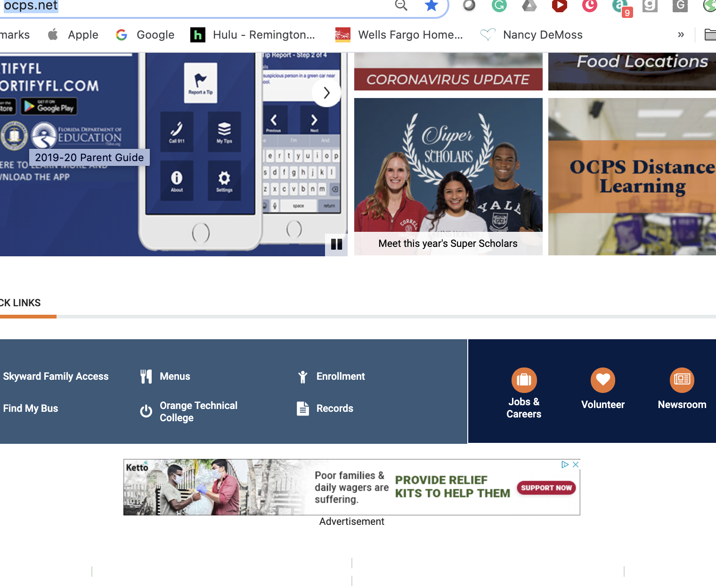Click the blue bookmark star icon
Image resolution: width=716 pixels, height=588 pixels.
tap(431, 5)
